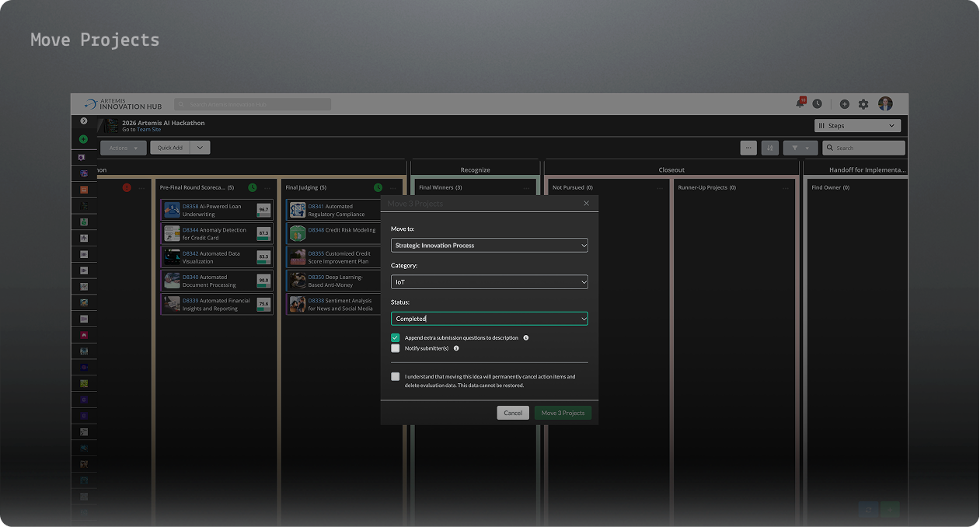Expand the Category dropdown showing IoT

489,282
